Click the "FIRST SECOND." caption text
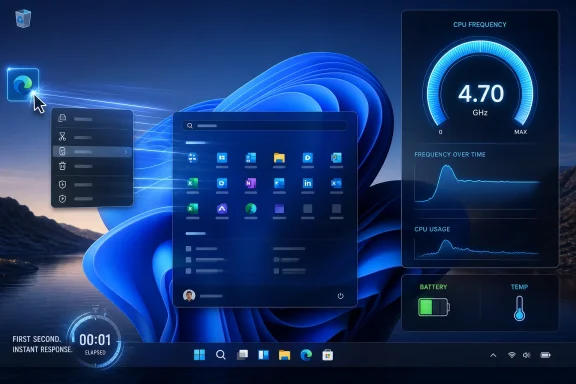The image size is (576, 384). click(x=37, y=339)
